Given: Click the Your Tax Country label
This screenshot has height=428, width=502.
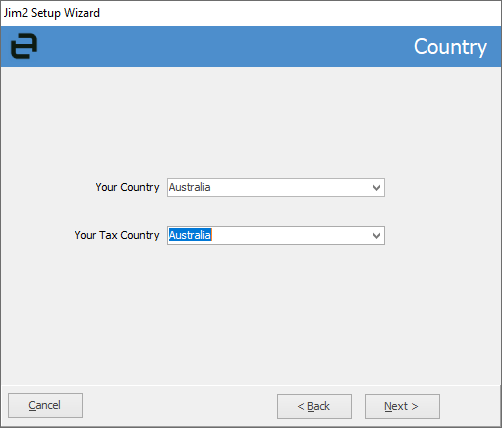Looking at the screenshot, I should click(x=117, y=235).
